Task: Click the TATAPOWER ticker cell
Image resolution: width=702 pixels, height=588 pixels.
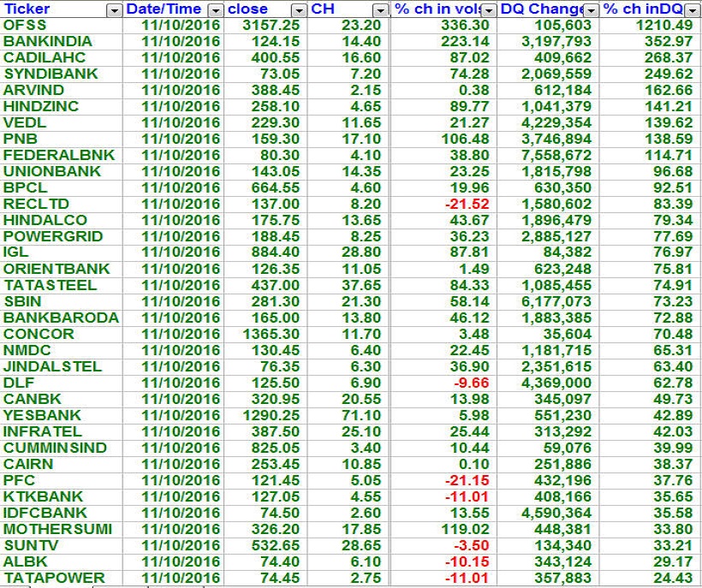Action: pos(53,578)
